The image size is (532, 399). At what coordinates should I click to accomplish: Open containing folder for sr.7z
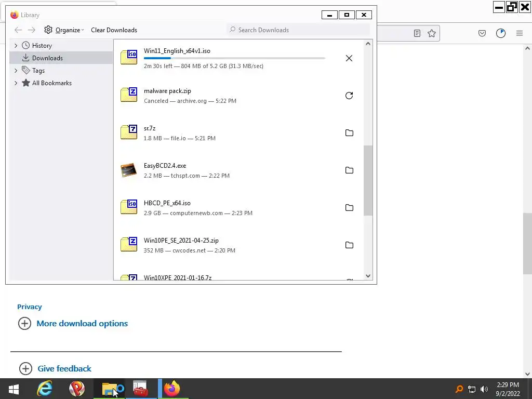(349, 133)
